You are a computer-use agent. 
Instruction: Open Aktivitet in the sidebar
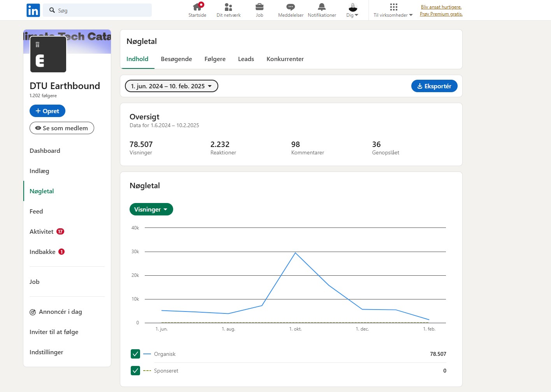point(41,231)
